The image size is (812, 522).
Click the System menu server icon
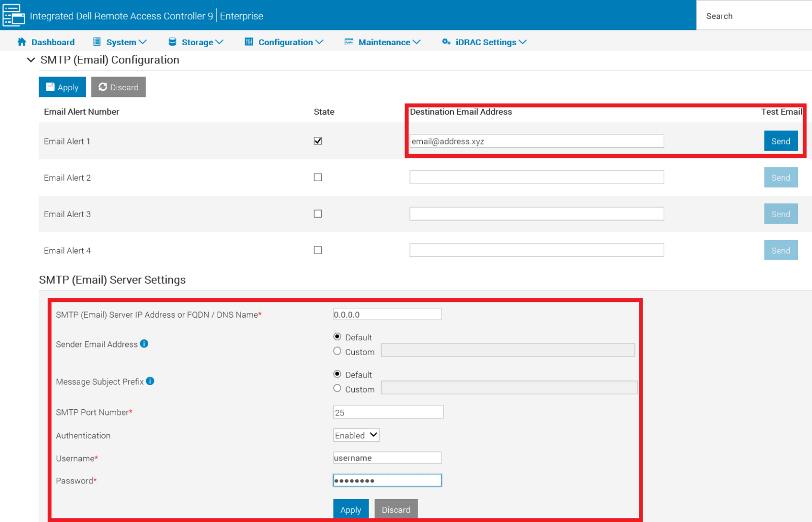97,42
